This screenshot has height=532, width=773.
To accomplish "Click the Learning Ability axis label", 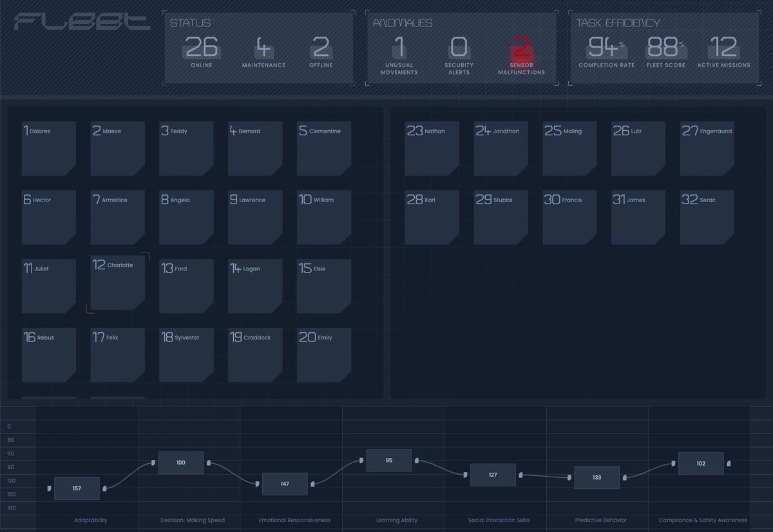I will tap(397, 520).
